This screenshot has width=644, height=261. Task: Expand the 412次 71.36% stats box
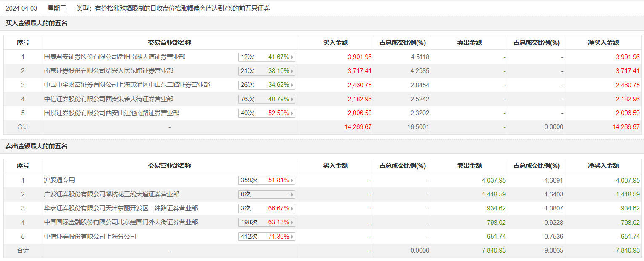267,237
